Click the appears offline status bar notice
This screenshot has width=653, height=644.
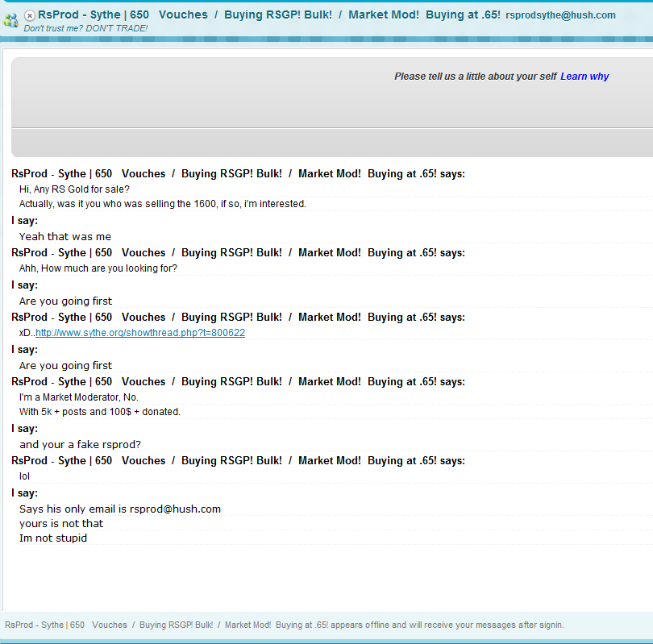point(285,625)
